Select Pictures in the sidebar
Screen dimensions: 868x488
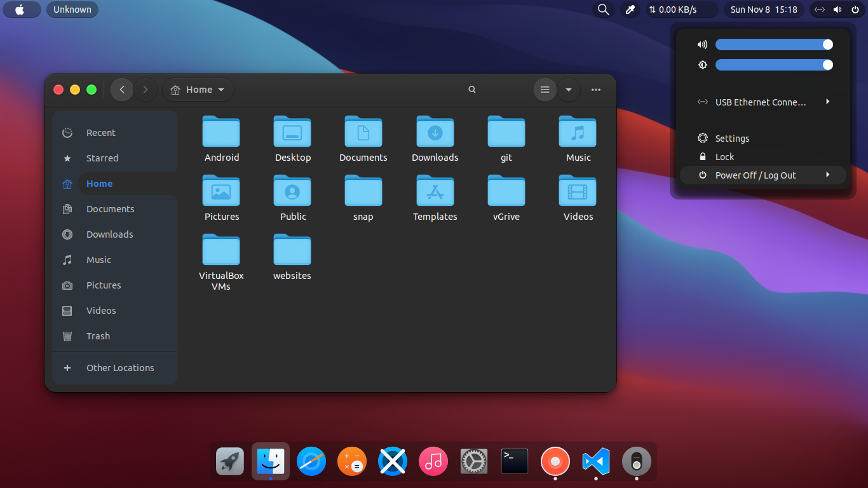coord(115,285)
